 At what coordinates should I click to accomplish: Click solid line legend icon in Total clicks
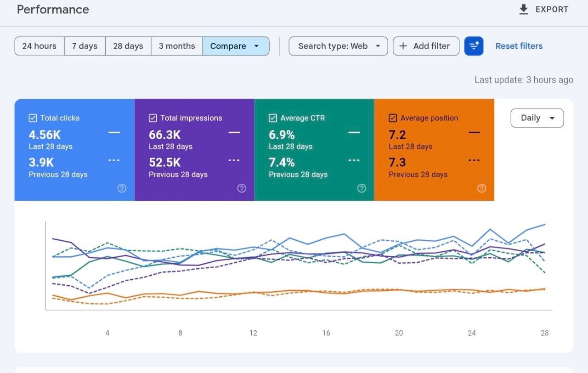114,133
